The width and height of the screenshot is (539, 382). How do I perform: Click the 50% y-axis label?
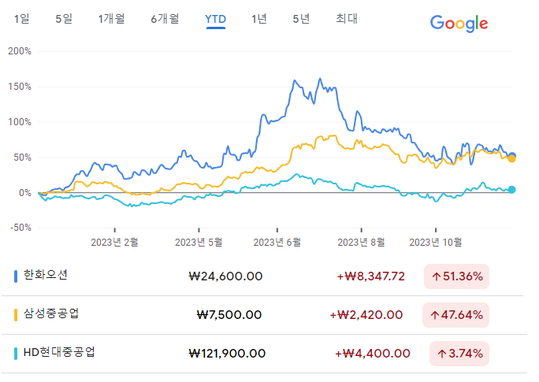(22, 157)
